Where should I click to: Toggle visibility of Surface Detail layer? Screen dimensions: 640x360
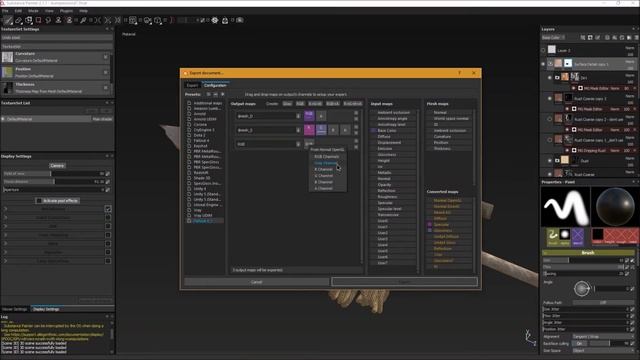coord(543,64)
